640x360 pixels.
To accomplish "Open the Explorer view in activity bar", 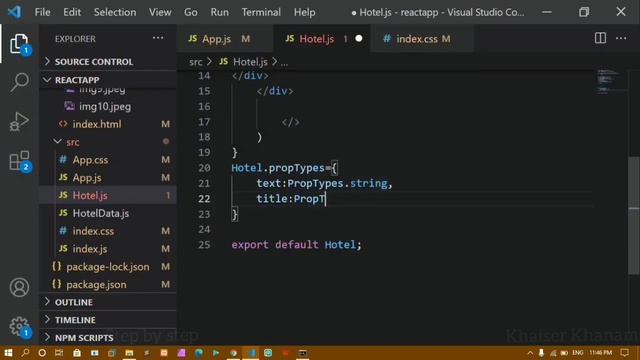I will [x=19, y=44].
